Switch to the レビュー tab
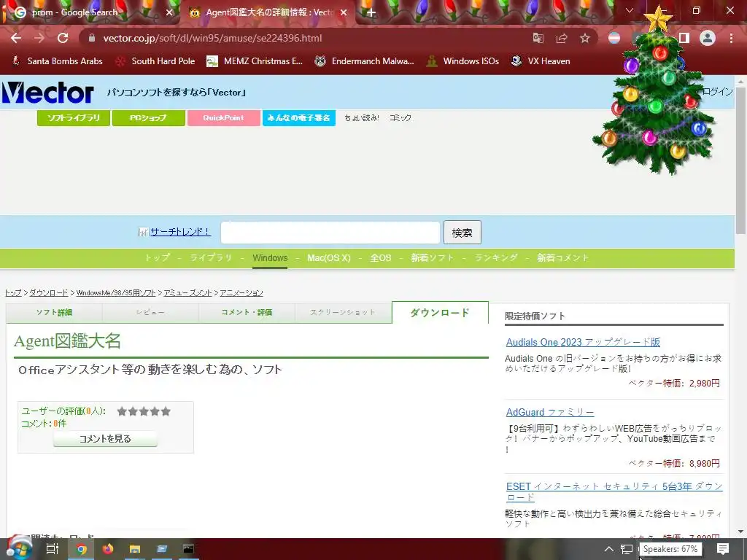Image resolution: width=747 pixels, height=560 pixels. (150, 312)
